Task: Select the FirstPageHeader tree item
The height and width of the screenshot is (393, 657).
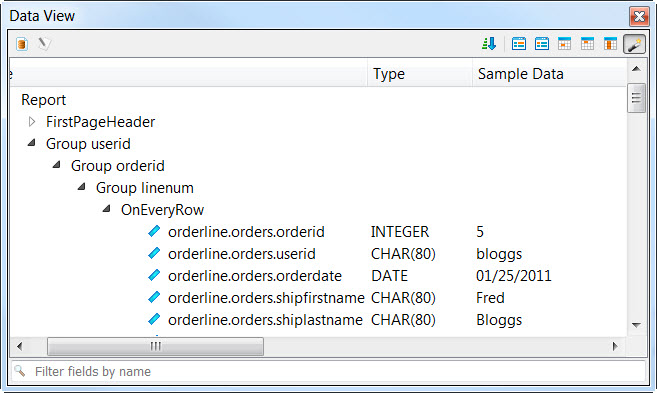Action: [101, 122]
